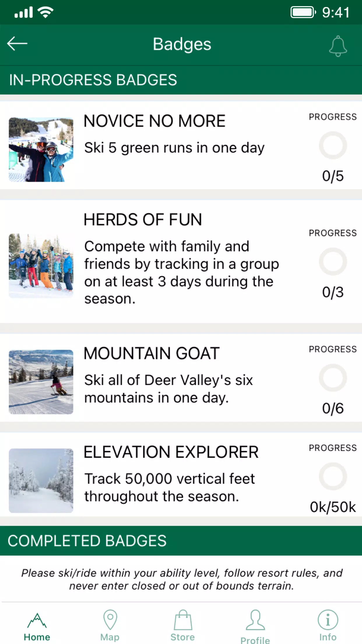Select the Novice No More progress ring
The height and width of the screenshot is (644, 362).
coord(333,145)
